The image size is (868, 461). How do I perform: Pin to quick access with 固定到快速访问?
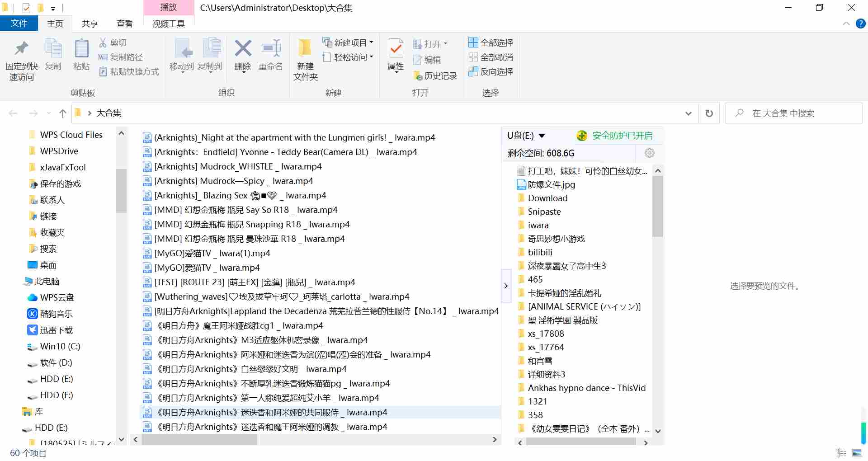coord(21,60)
